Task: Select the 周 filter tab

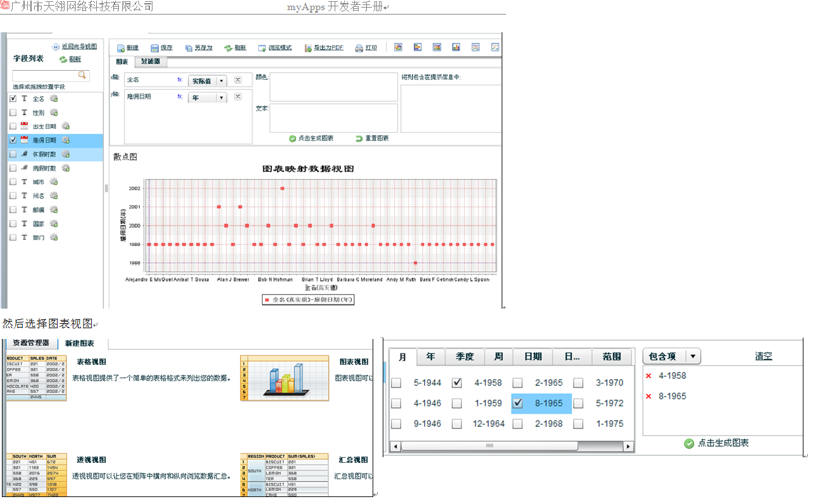Action: point(499,357)
